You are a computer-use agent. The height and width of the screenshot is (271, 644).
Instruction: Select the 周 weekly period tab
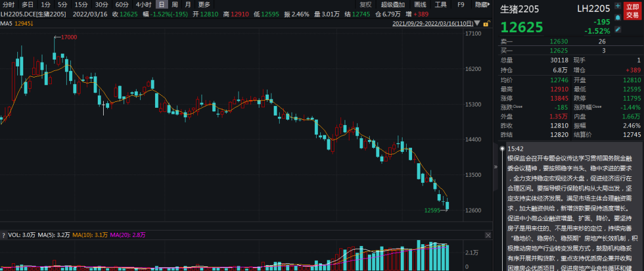coord(175,5)
